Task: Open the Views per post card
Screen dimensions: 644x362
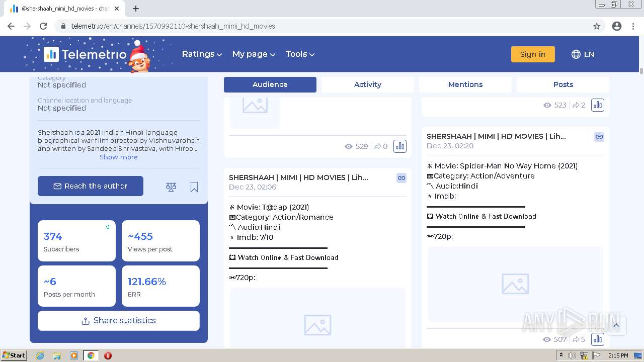Action: pyautogui.click(x=160, y=241)
